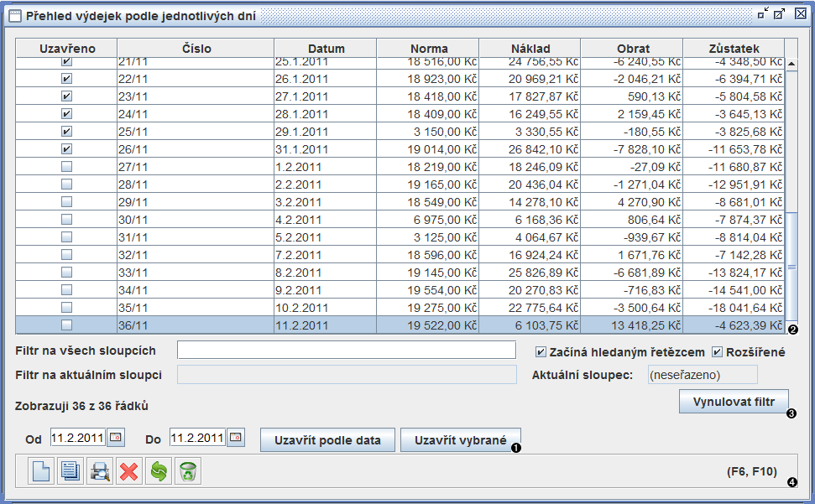Open the calendar picker for Do date
815x504 pixels.
[x=236, y=438]
